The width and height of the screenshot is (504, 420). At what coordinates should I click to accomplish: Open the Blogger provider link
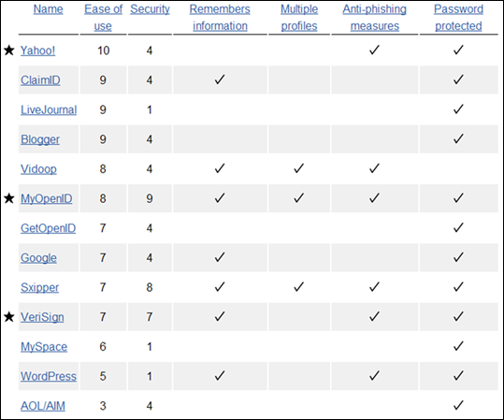pyautogui.click(x=40, y=139)
